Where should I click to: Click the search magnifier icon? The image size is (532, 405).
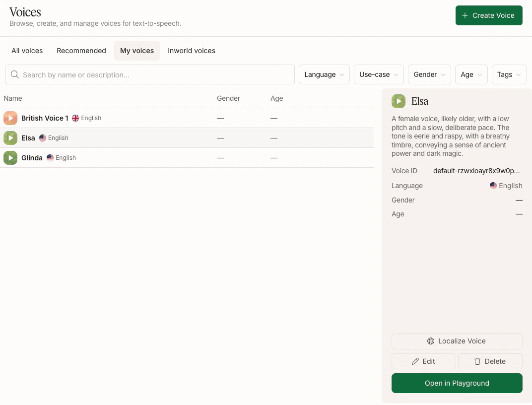pyautogui.click(x=14, y=74)
